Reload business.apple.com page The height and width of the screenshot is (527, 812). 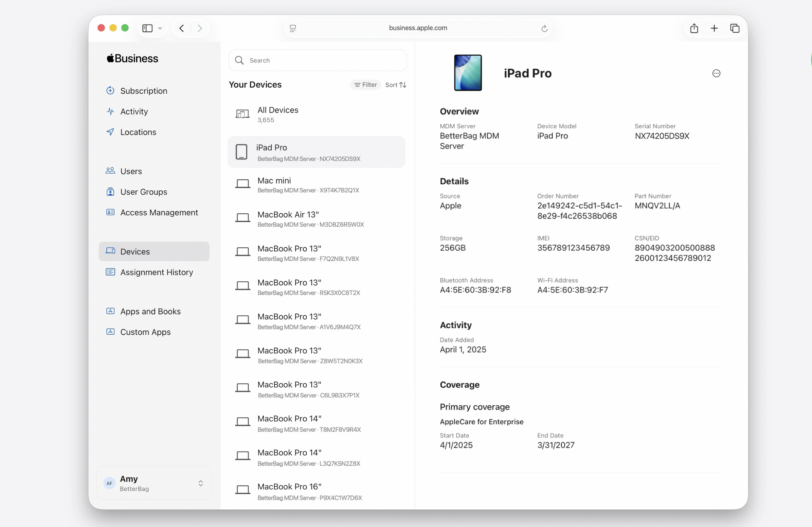point(544,28)
